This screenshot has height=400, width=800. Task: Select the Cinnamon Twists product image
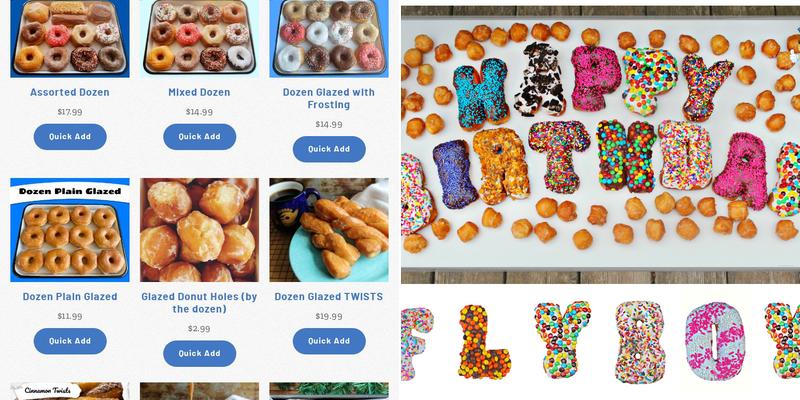click(70, 391)
